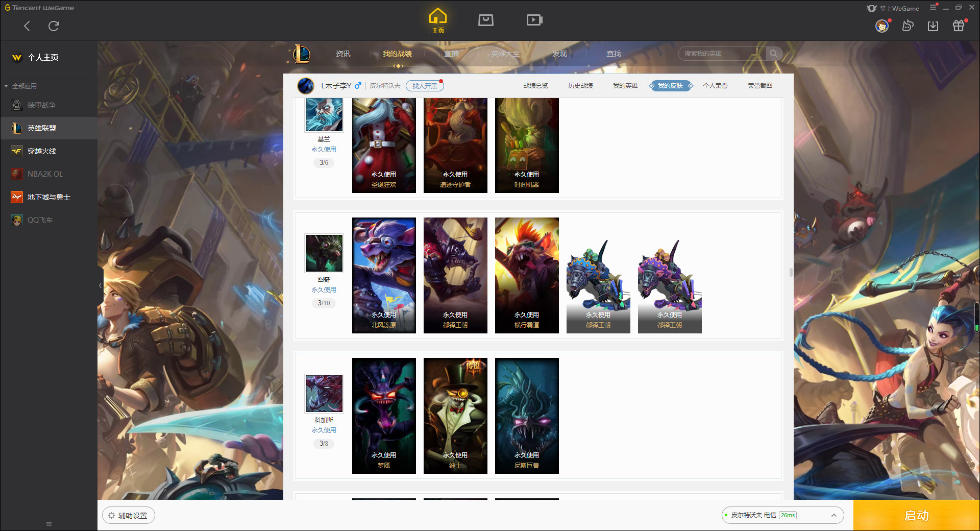980x531 pixels.
Task: Open the 发现 tab
Action: [x=559, y=54]
